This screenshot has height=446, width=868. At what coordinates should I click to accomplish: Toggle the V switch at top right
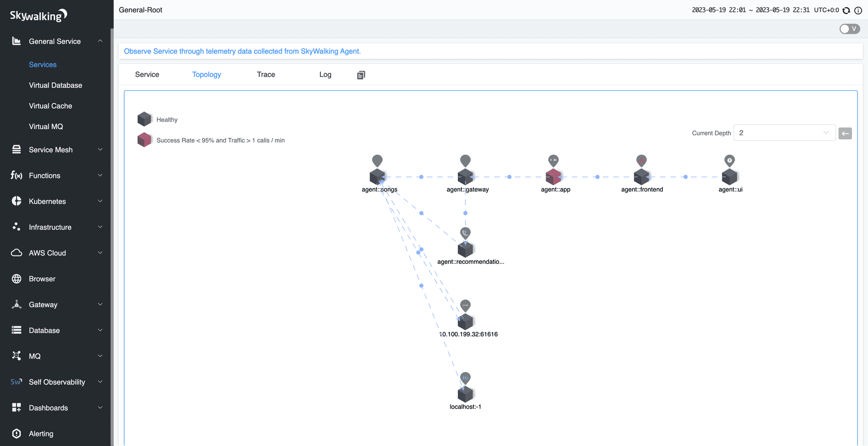[x=849, y=29]
